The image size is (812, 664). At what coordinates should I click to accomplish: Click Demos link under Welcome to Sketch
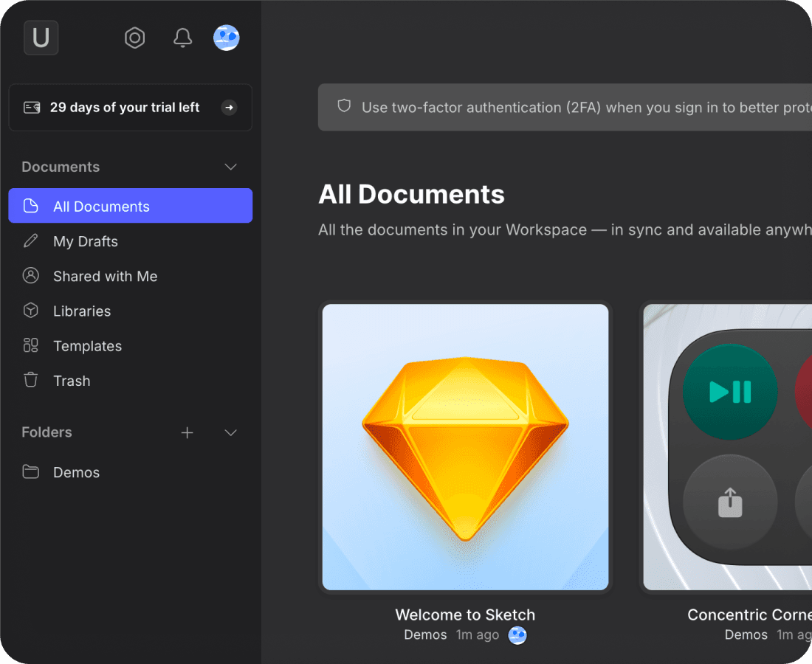425,634
